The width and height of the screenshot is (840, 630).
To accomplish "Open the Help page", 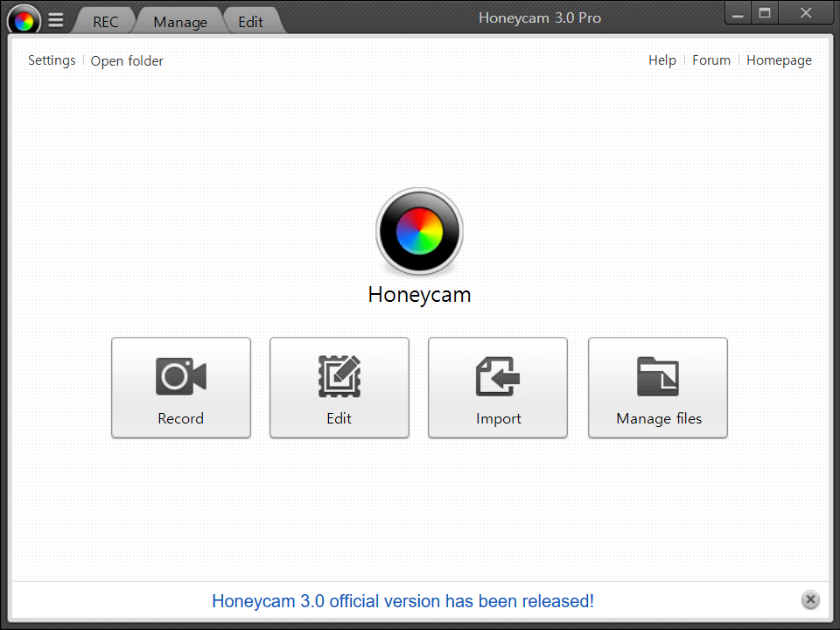I will (x=662, y=60).
